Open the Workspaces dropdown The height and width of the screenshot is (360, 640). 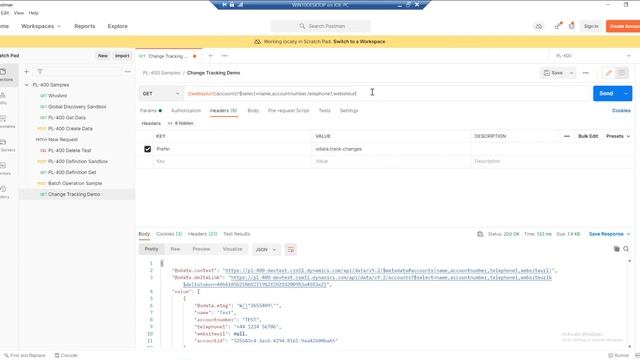click(41, 26)
